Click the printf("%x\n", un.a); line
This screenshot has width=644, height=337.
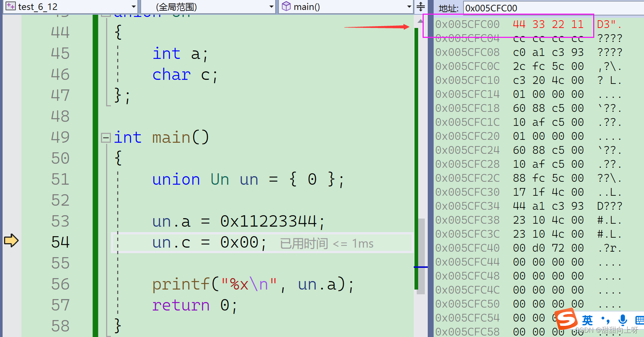[253, 284]
